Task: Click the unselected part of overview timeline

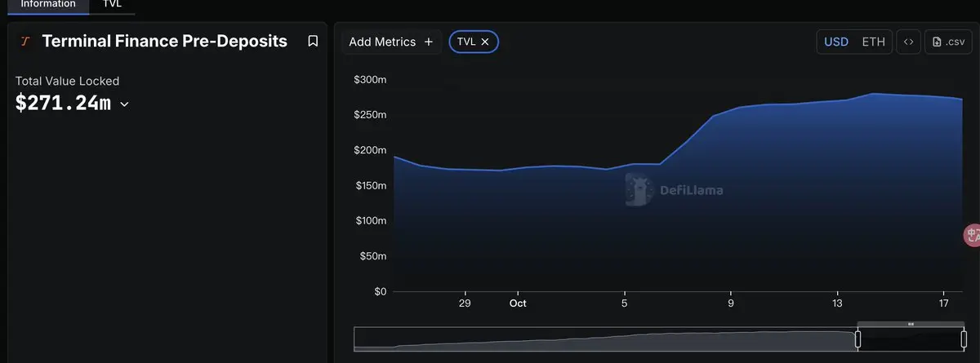Action: (x=604, y=339)
